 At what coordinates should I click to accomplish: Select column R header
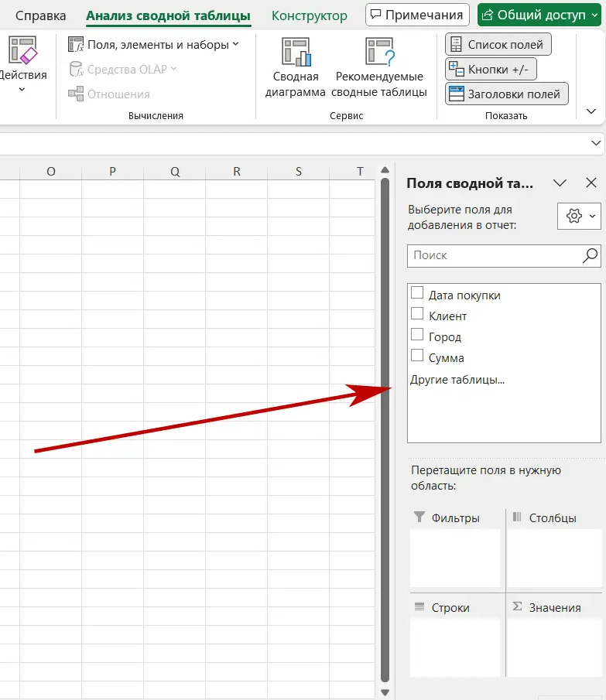tap(236, 172)
